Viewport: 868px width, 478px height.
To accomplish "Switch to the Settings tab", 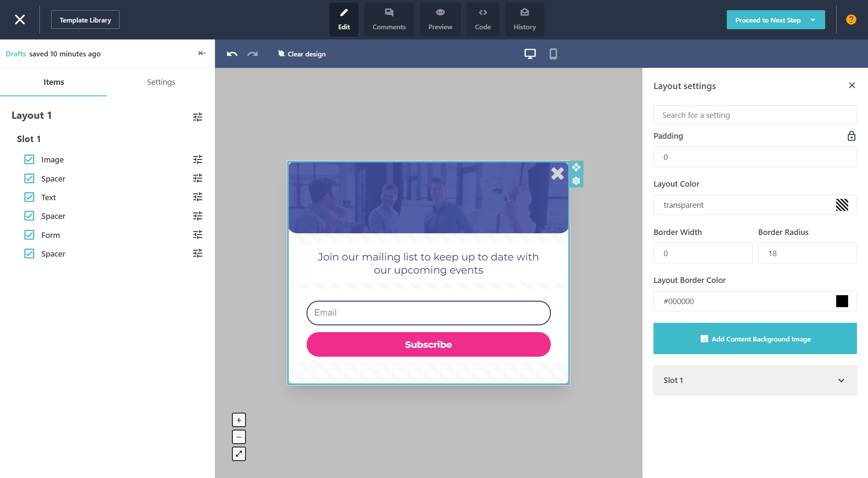I will click(x=161, y=82).
